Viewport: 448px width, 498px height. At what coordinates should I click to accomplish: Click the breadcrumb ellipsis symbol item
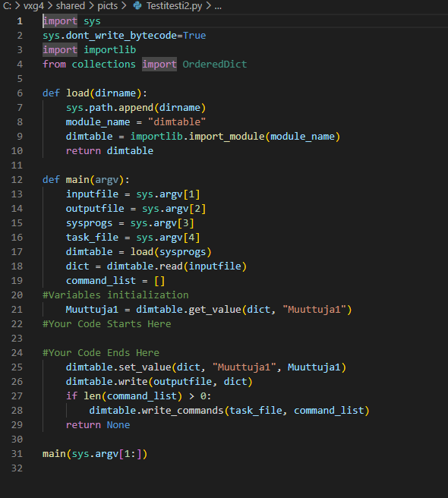pyautogui.click(x=218, y=6)
